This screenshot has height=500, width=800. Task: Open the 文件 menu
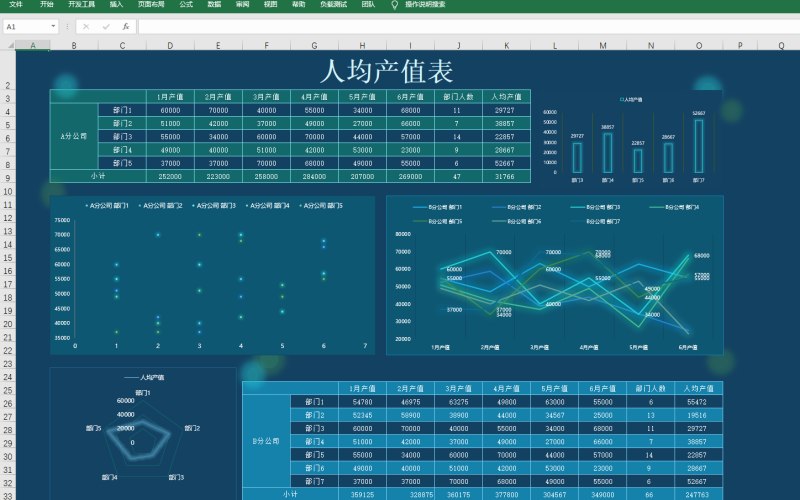[16, 4]
